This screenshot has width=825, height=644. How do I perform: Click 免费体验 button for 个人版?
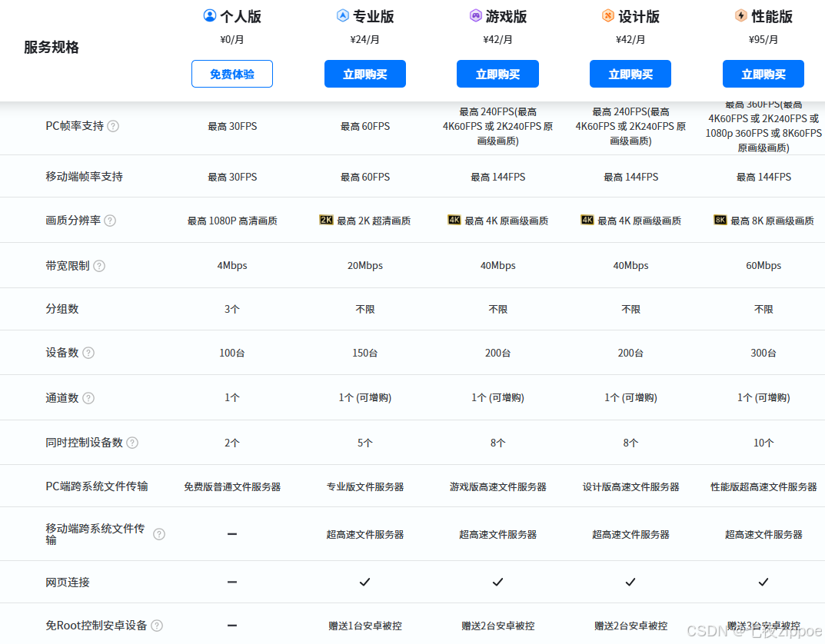pyautogui.click(x=232, y=74)
